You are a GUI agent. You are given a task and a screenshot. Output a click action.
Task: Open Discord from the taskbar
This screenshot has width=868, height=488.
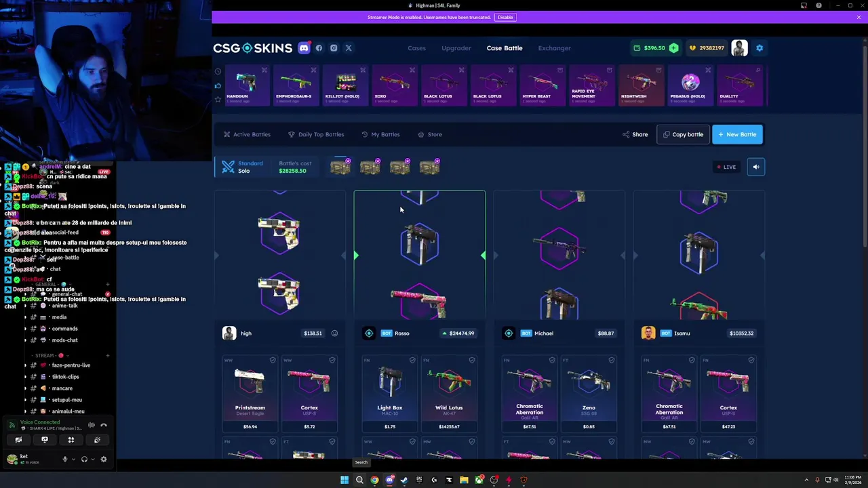click(389, 480)
